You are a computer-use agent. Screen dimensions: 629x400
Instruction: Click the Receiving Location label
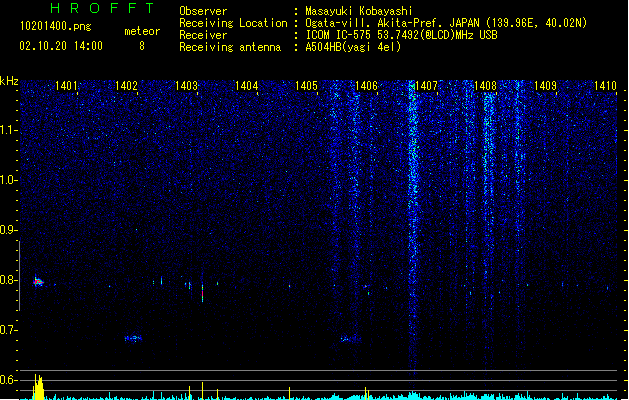(233, 23)
